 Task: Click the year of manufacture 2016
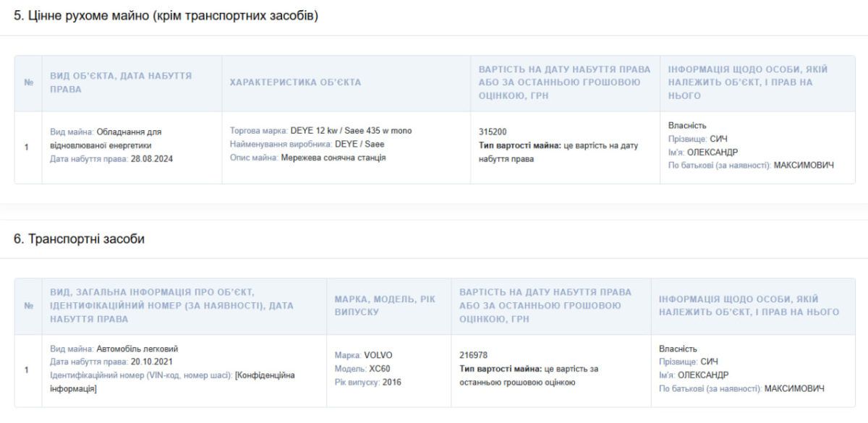pyautogui.click(x=391, y=382)
